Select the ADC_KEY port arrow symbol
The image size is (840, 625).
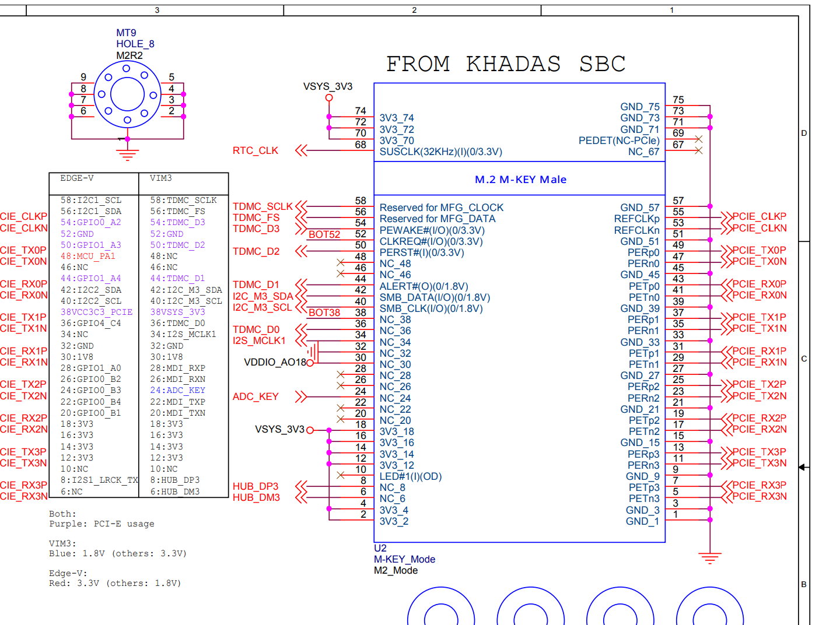point(301,397)
